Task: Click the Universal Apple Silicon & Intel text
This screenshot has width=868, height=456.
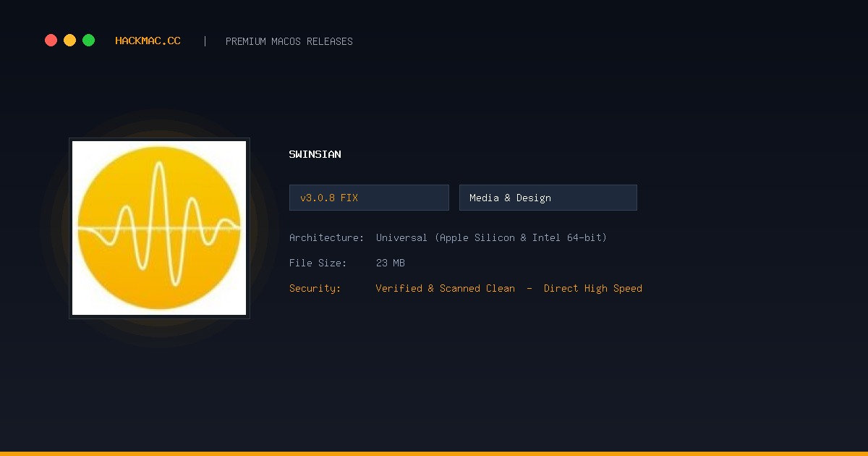Action: pos(491,237)
